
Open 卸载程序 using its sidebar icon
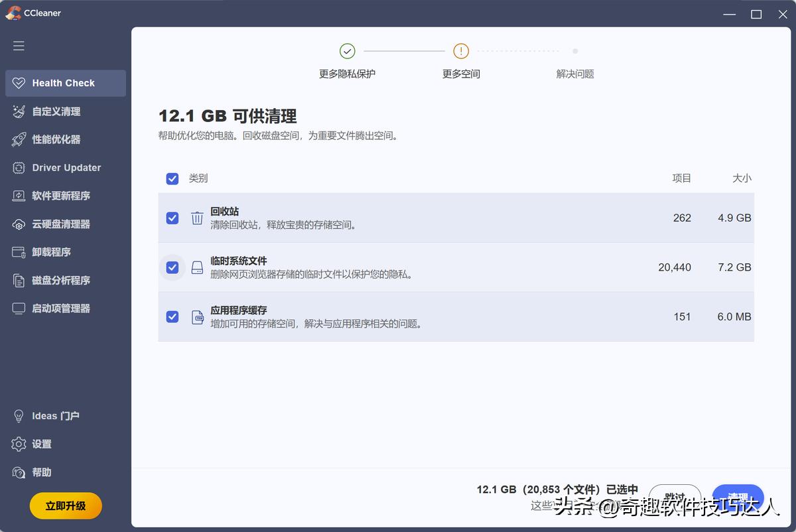point(18,252)
